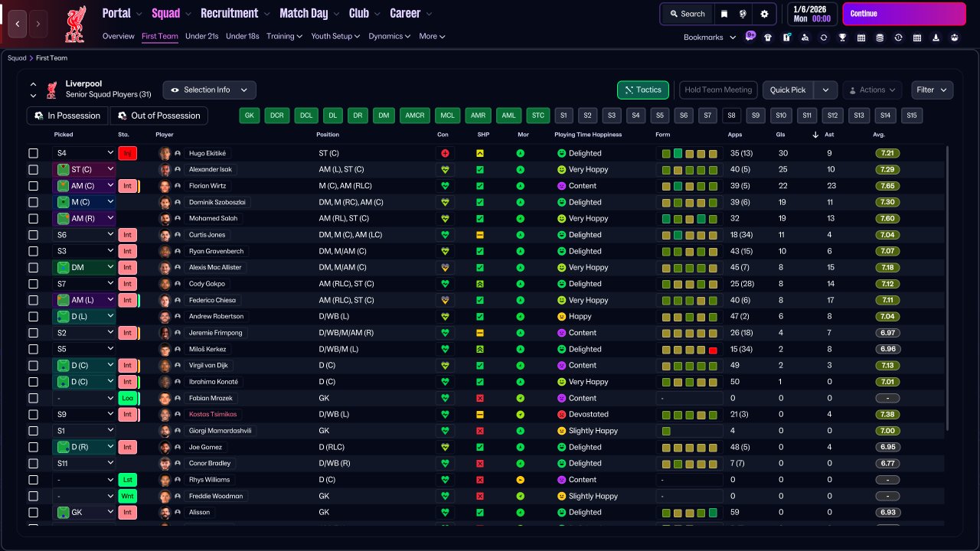Open the scouting search bookmark icon

[805, 37]
